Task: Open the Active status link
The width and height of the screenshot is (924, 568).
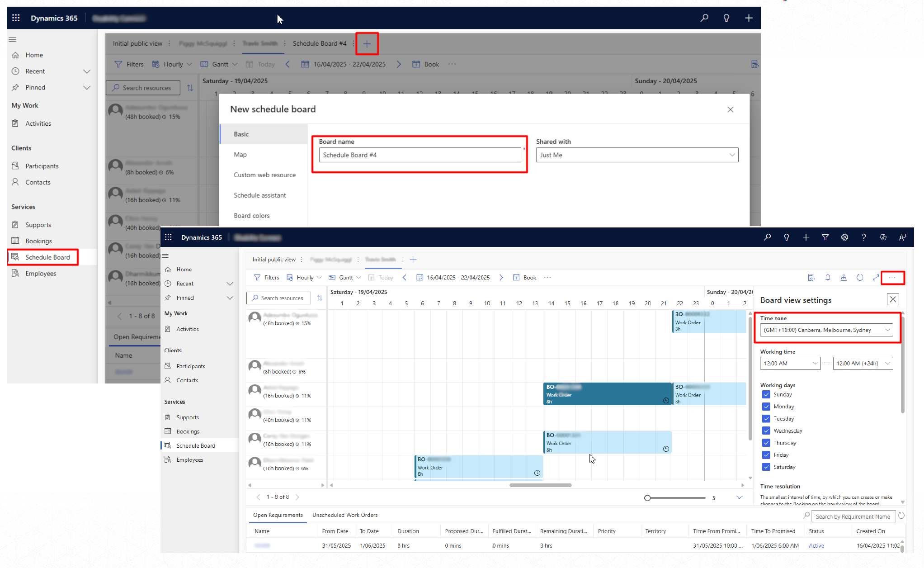Action: (x=816, y=546)
